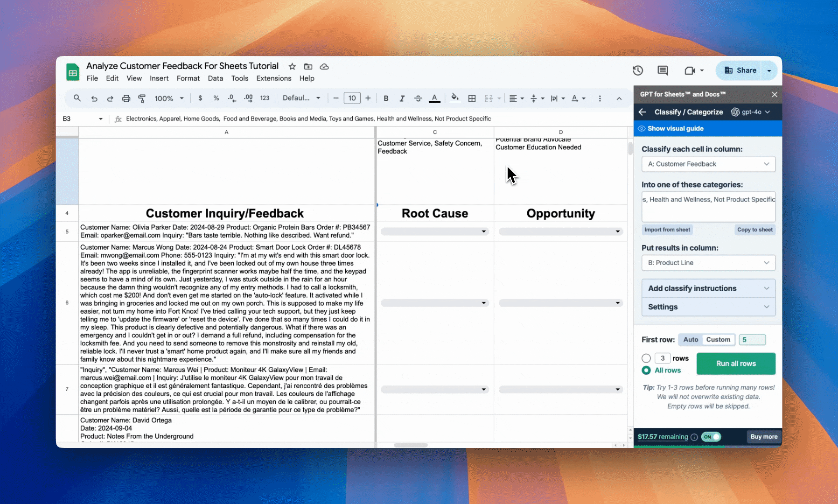This screenshot has width=838, height=504.
Task: Choose Custom for first row
Action: pyautogui.click(x=718, y=340)
